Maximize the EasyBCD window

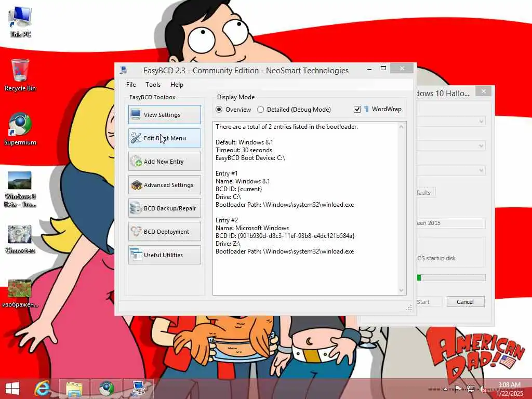point(383,68)
